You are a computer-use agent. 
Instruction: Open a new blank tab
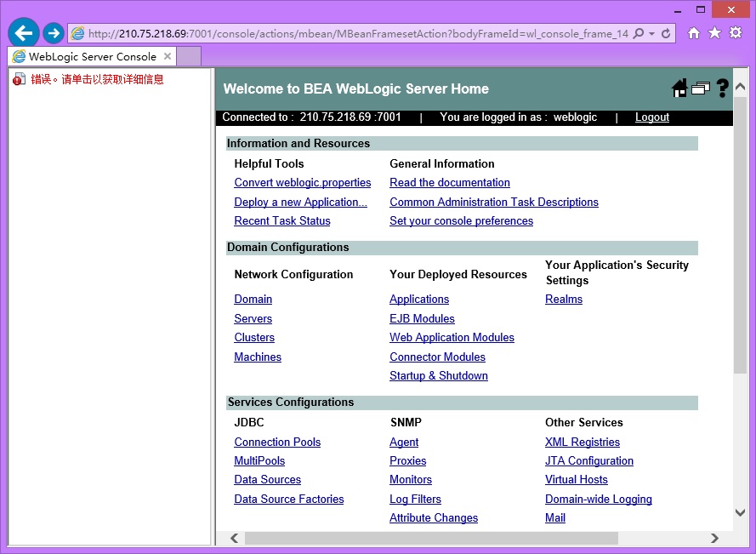tap(189, 56)
